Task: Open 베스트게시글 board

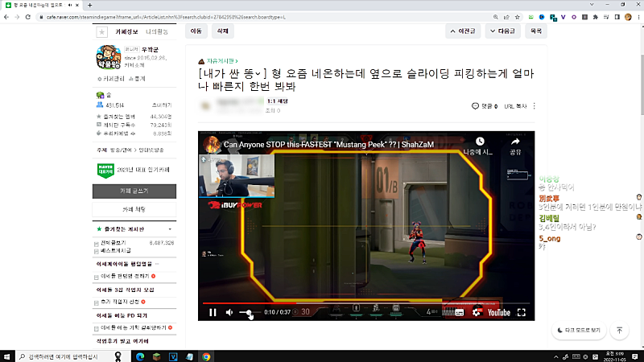Action: 116,250
